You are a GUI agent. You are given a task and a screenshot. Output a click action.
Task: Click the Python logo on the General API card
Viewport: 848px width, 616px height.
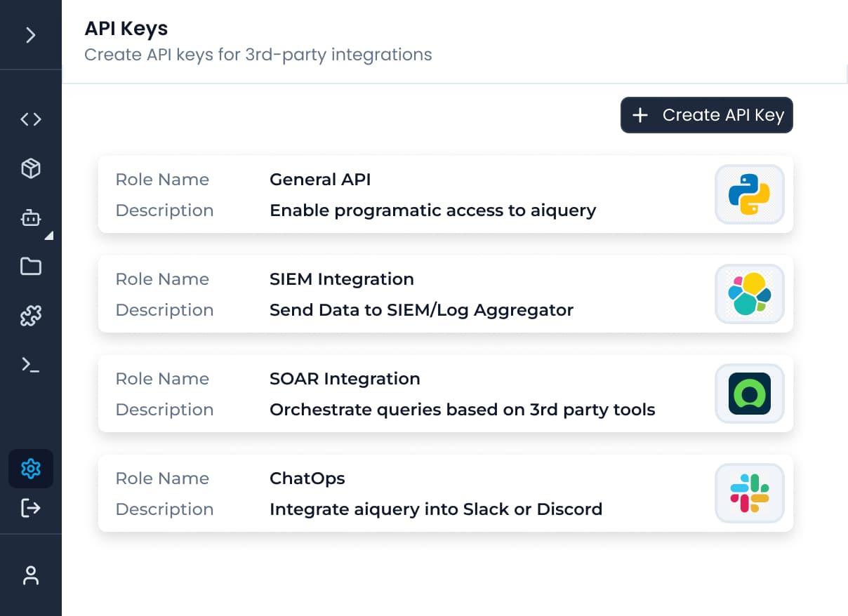[x=749, y=194]
